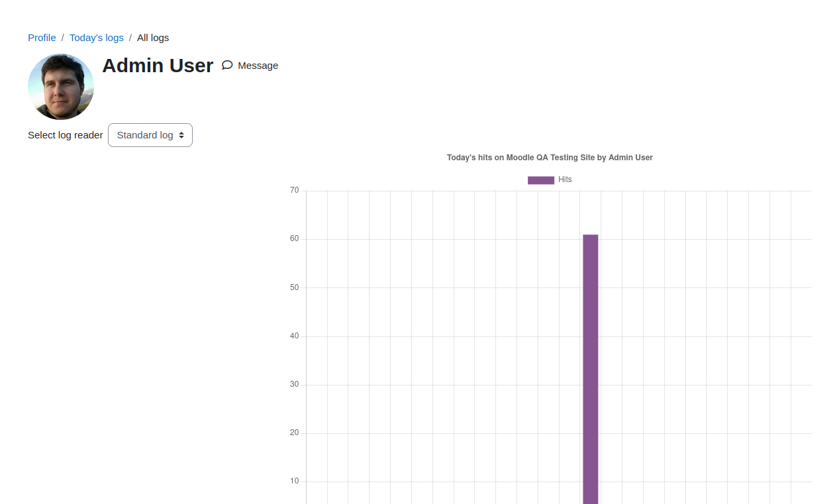The height and width of the screenshot is (504, 839).
Task: Click the 40 label on the y-axis
Action: (295, 336)
